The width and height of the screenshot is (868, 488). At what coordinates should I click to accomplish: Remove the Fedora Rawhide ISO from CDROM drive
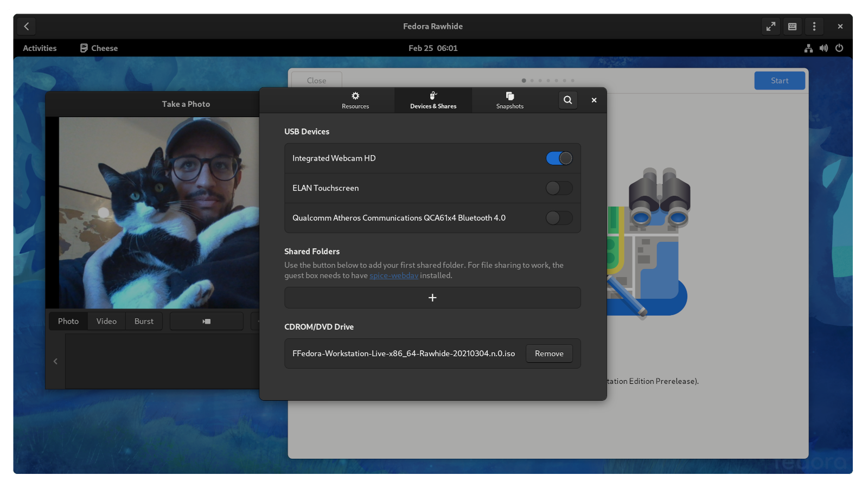click(549, 353)
